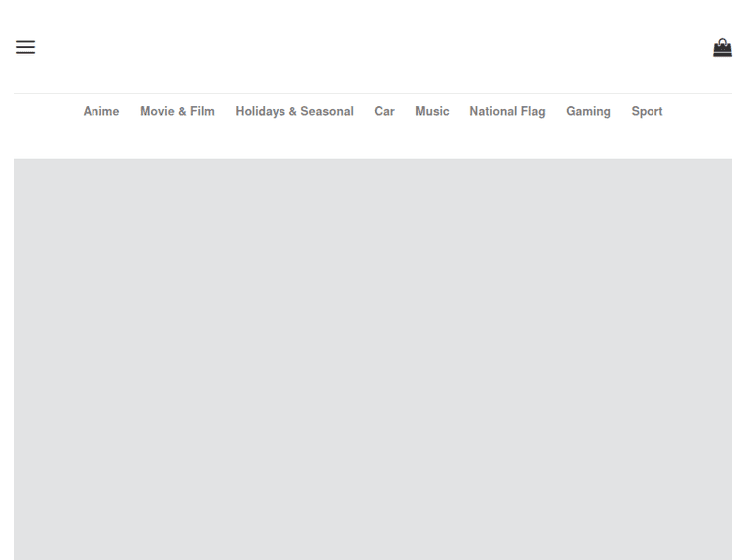The image size is (746, 560).
Task: Go to the Anime category
Action: 101,112
